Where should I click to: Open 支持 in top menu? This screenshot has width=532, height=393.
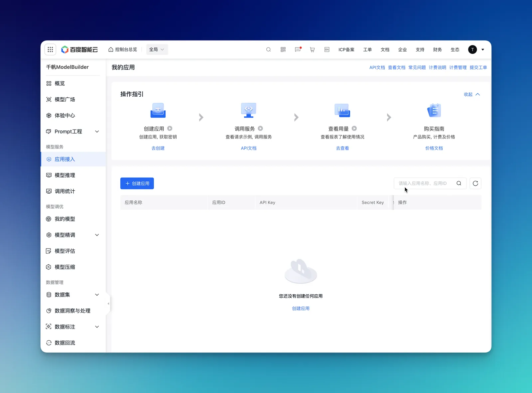click(420, 49)
